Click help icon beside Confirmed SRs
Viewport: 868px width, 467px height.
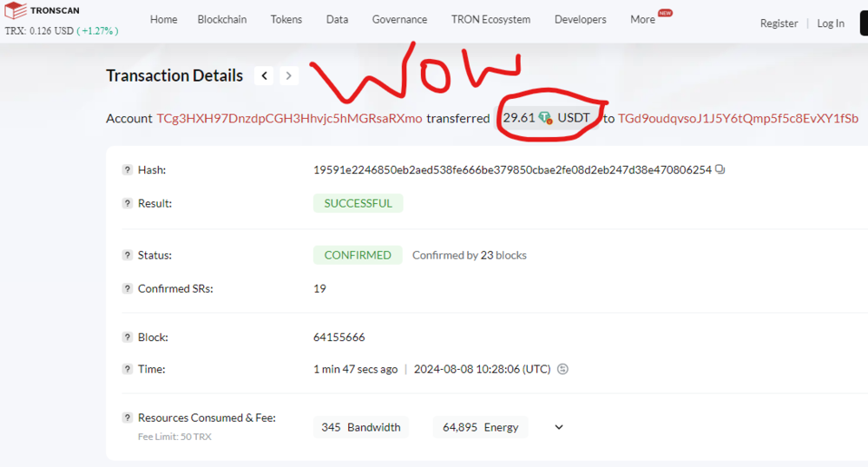[128, 288]
